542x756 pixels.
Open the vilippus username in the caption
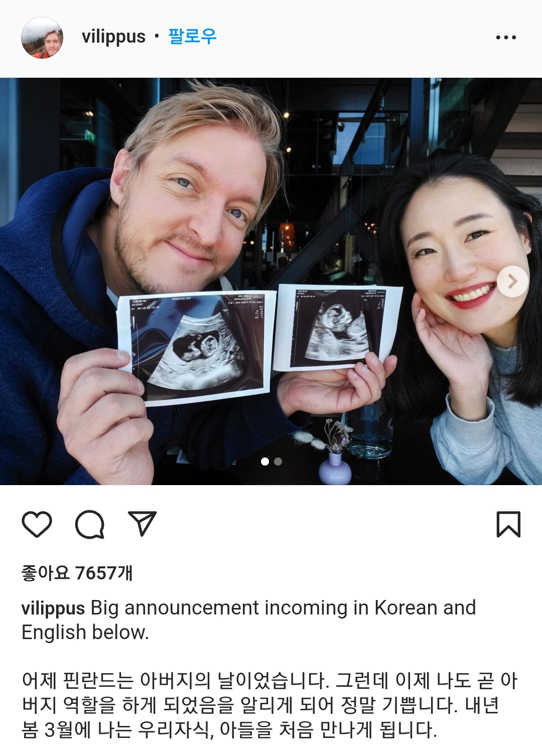53,608
